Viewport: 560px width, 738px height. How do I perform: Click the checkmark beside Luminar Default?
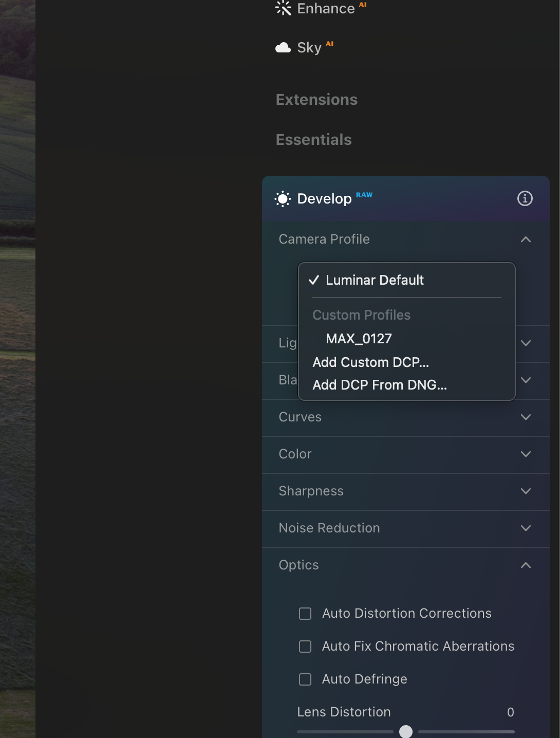pyautogui.click(x=314, y=280)
